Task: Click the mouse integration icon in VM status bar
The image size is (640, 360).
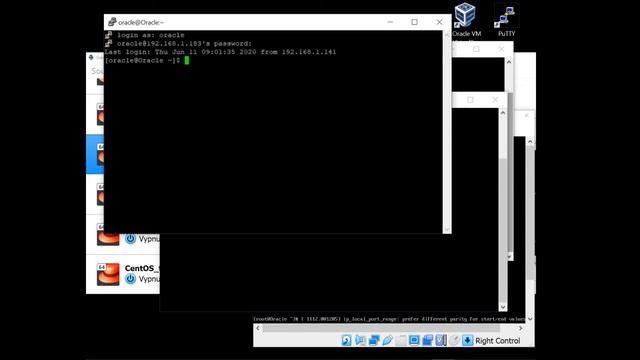Action: pyautogui.click(x=454, y=340)
